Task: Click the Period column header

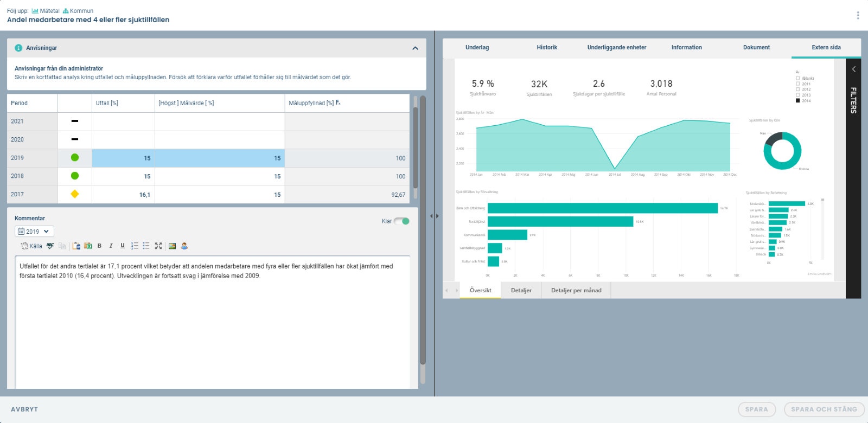Action: pos(32,103)
